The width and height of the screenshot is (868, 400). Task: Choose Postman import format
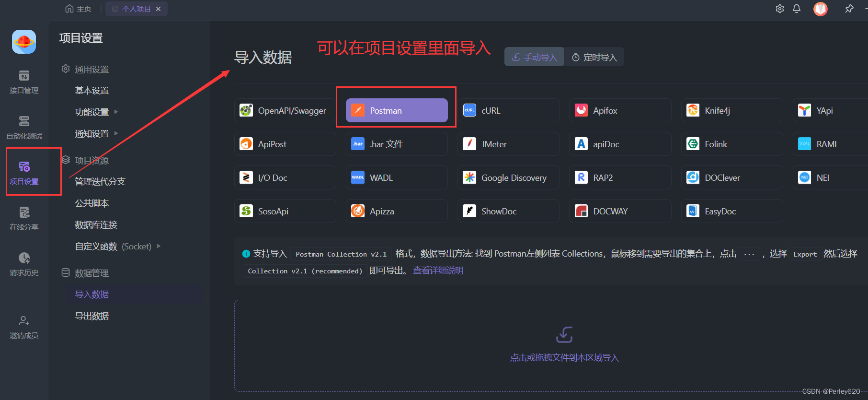pos(397,110)
